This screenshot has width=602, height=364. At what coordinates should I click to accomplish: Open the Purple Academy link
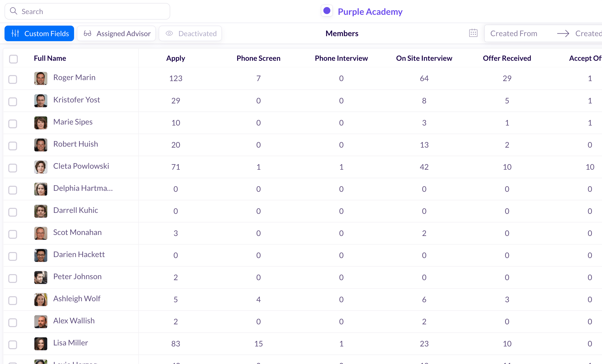370,12
